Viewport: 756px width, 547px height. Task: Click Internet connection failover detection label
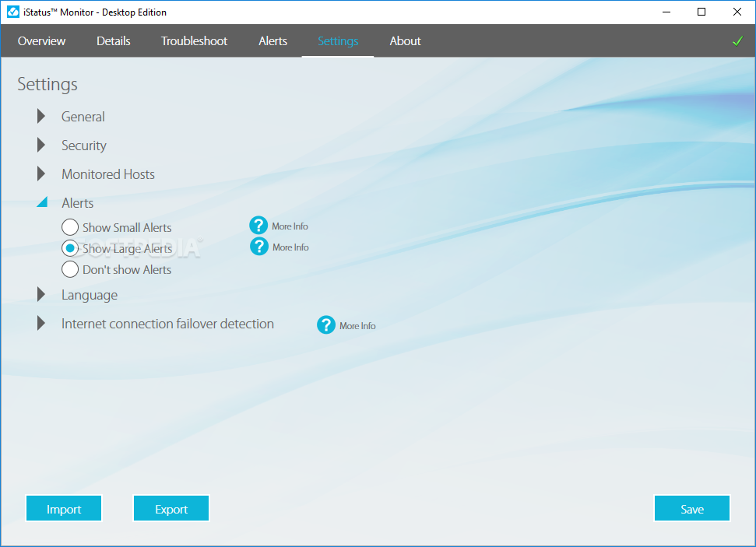coord(167,324)
